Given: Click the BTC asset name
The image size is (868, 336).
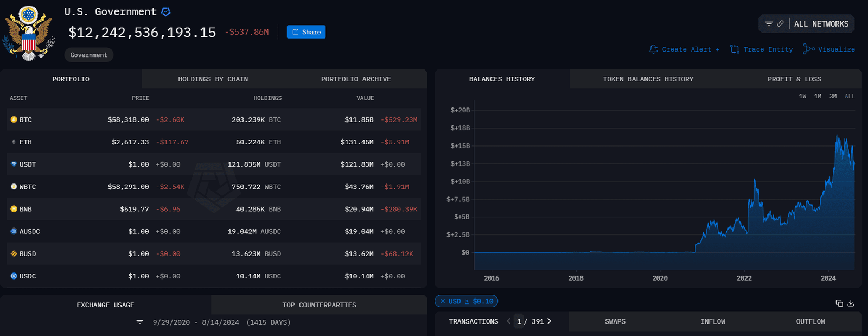Looking at the screenshot, I should pyautogui.click(x=25, y=119).
